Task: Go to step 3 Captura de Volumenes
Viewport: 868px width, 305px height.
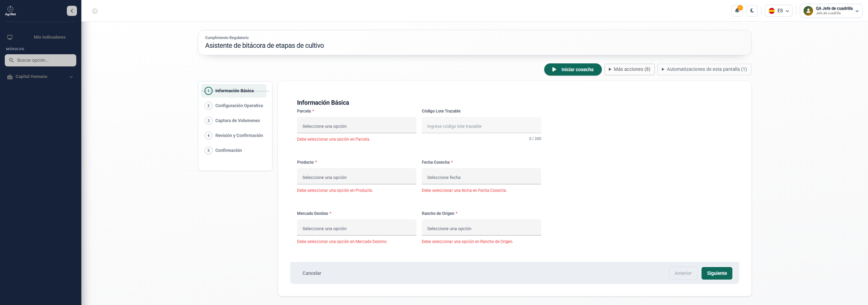Action: tap(234, 121)
